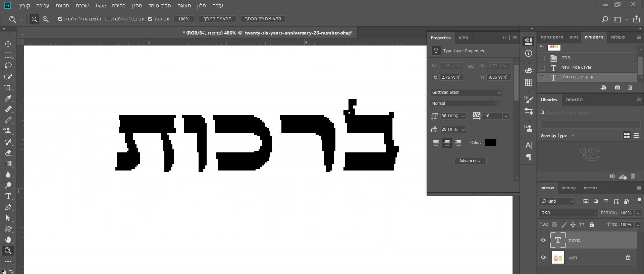Select the Gradient tool
This screenshot has height=274, width=644.
coord(8,164)
